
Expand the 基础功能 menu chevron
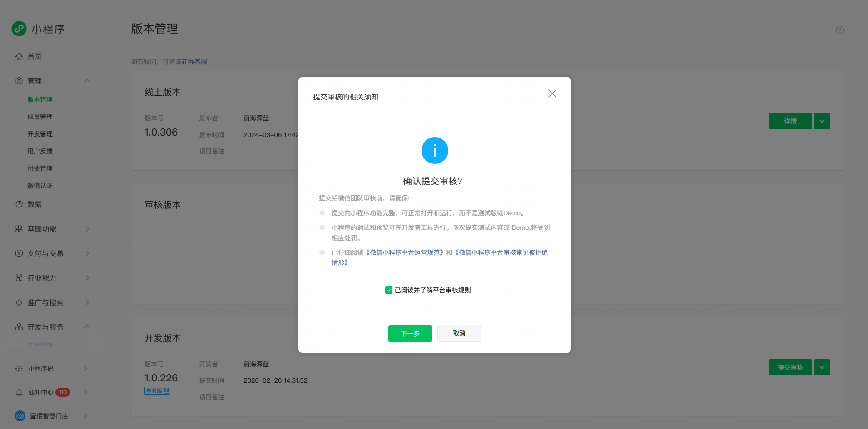pos(87,229)
